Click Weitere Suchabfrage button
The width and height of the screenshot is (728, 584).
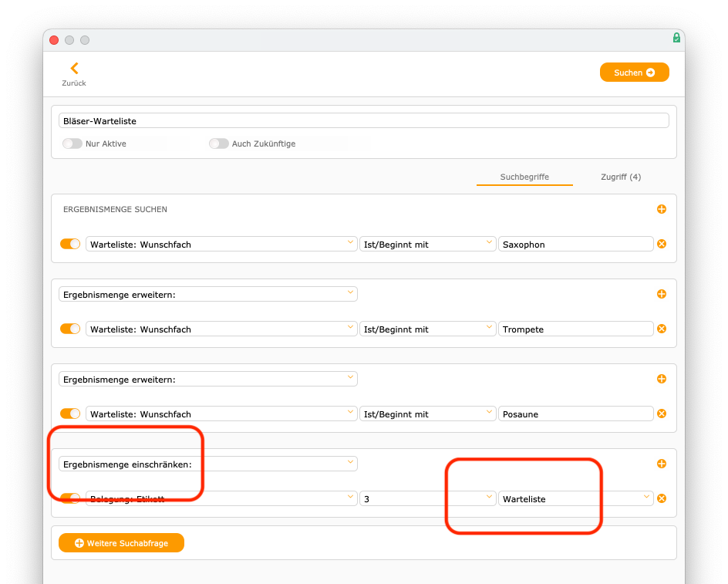[121, 543]
